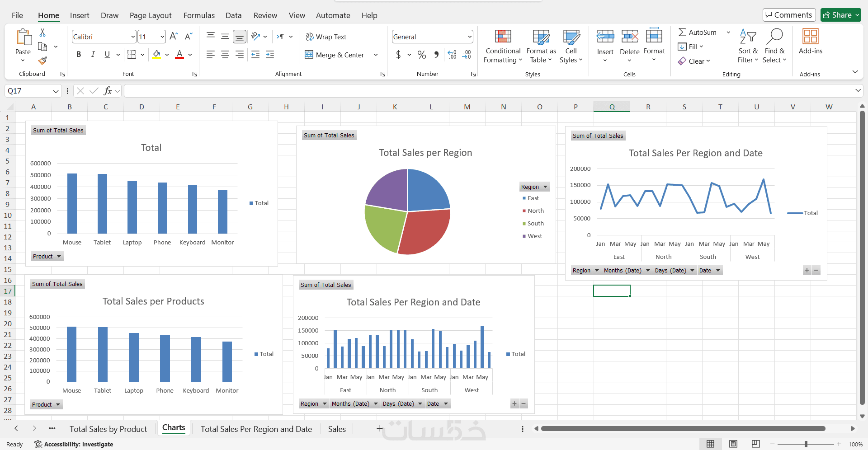Viewport: 868px width, 450px height.
Task: Click the horizontal scrollbar thumb
Action: 683,428
